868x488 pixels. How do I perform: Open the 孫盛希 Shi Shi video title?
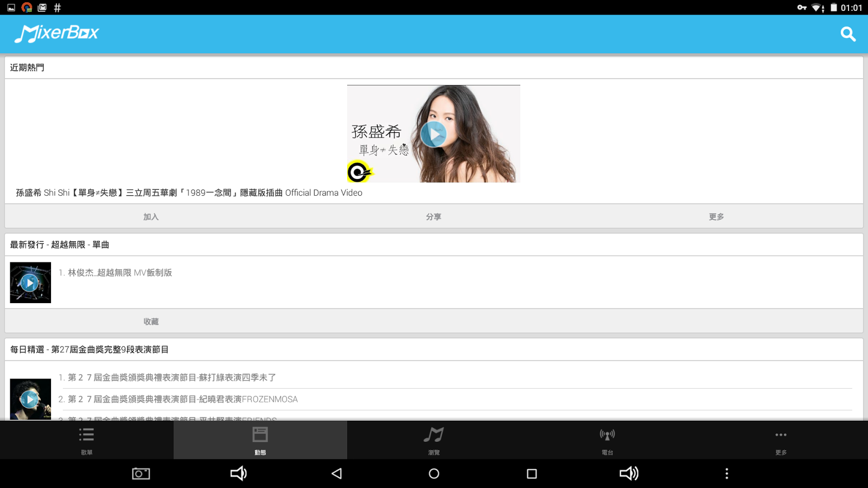pos(189,192)
